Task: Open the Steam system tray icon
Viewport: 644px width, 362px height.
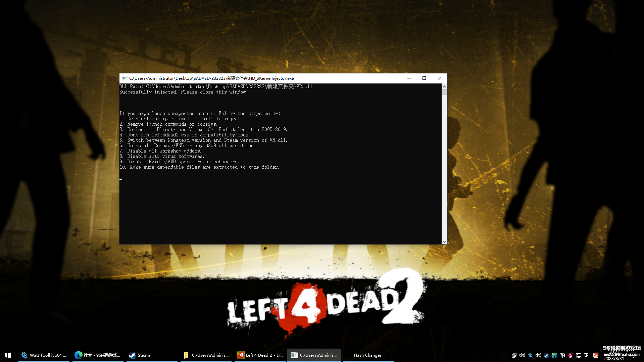Action: coord(546,355)
